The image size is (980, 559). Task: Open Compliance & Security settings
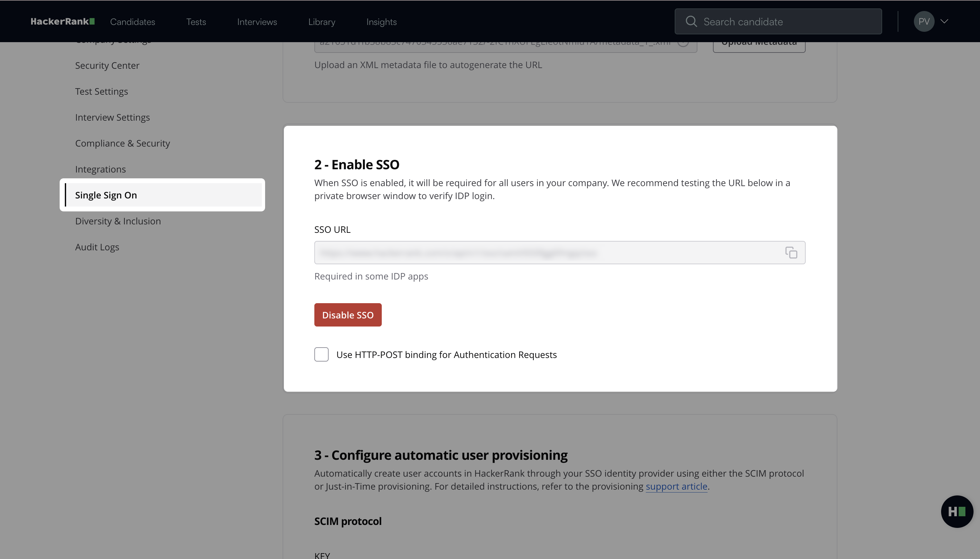(122, 143)
